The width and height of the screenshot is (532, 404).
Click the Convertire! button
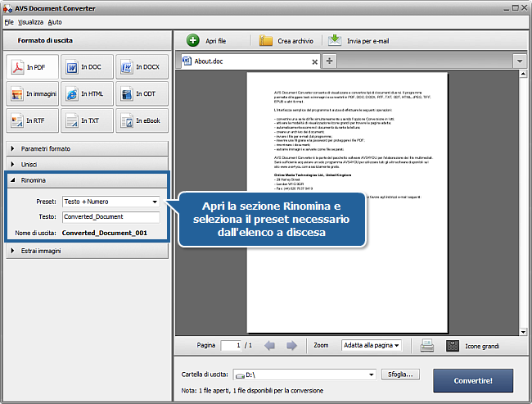(473, 381)
